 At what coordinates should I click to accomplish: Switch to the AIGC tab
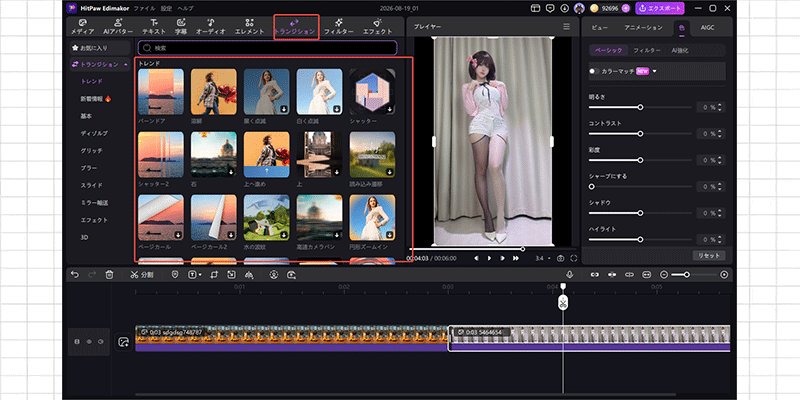coord(707,28)
